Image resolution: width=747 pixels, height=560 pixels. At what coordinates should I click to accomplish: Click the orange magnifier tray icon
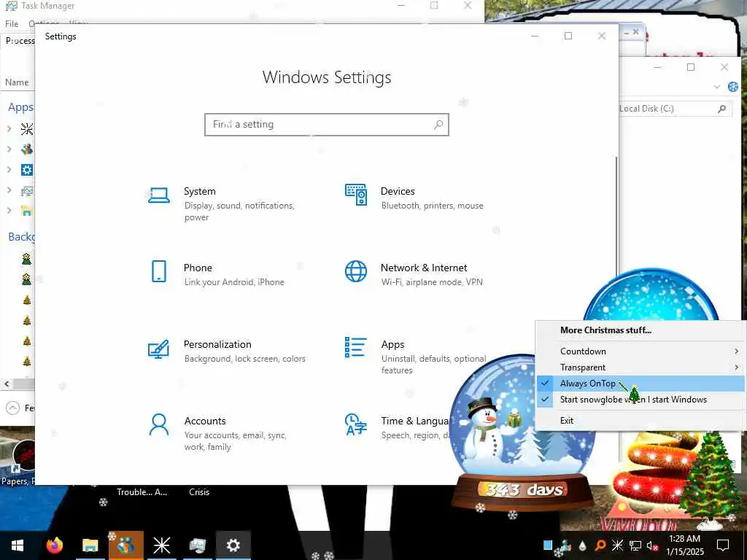click(x=600, y=545)
